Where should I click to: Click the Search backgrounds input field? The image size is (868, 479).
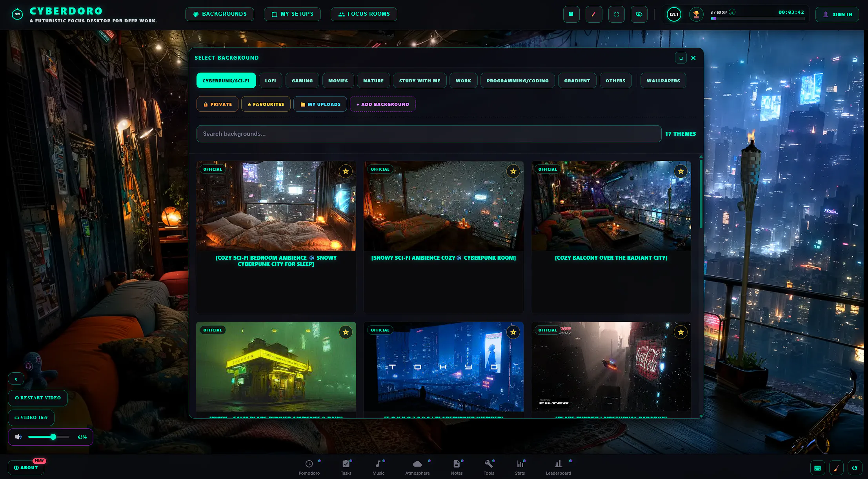coord(429,134)
